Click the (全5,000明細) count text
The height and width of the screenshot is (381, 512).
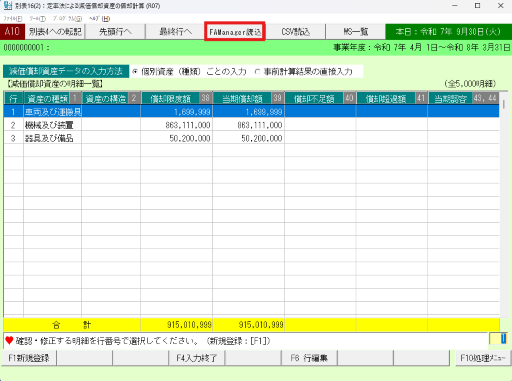470,84
